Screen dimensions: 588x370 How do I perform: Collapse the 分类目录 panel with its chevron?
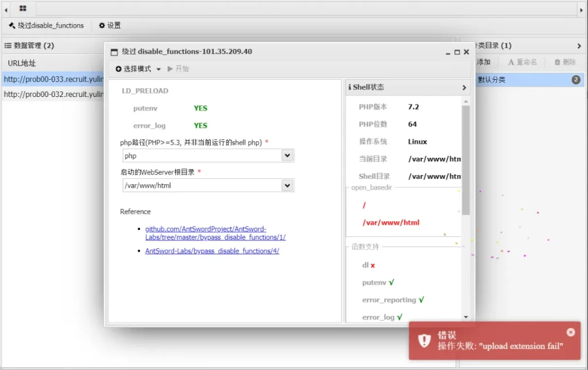(x=579, y=46)
